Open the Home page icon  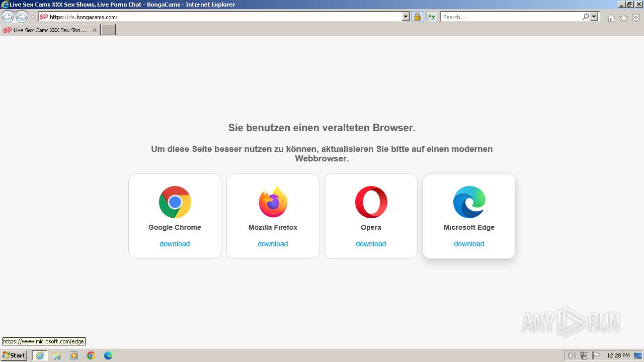point(611,18)
